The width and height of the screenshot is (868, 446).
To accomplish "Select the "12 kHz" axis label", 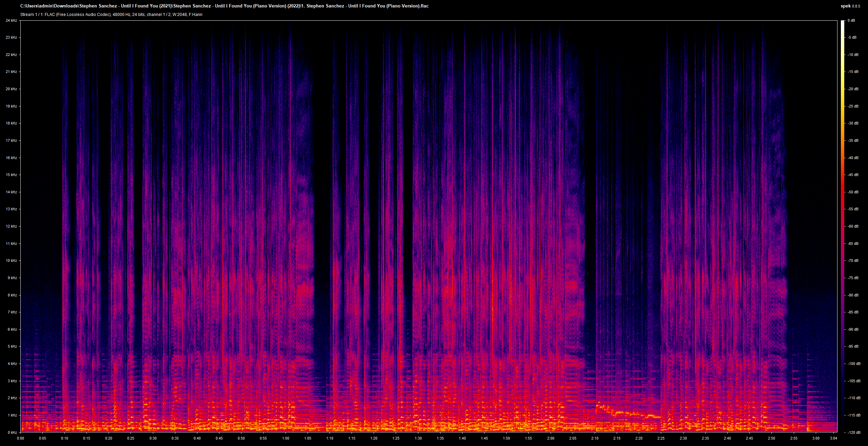I will click(11, 227).
